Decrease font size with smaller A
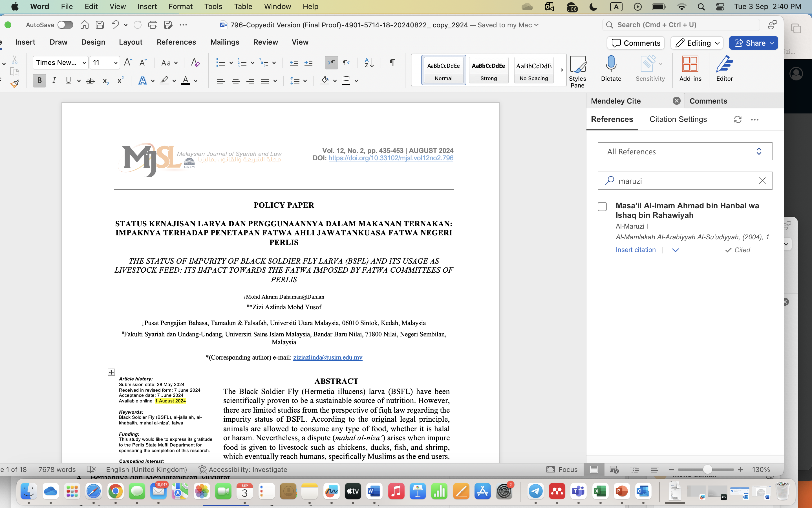This screenshot has width=812, height=508. tap(143, 62)
